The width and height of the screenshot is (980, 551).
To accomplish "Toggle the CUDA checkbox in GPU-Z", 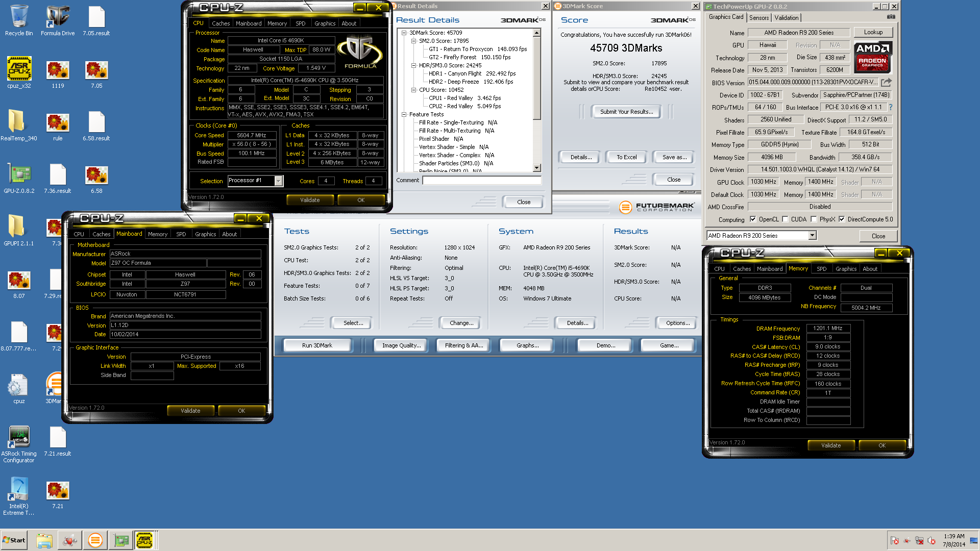I will click(x=785, y=219).
